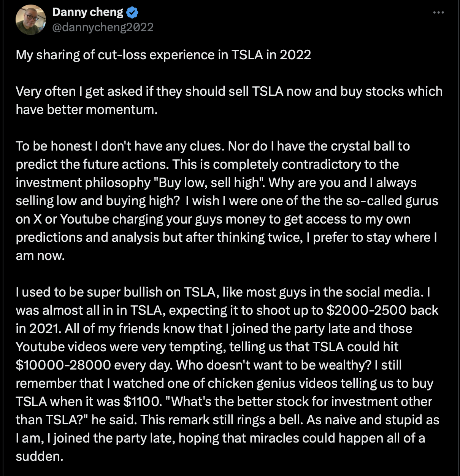Open Danny cheng's profile picture
The image size is (460, 476).
31,20
